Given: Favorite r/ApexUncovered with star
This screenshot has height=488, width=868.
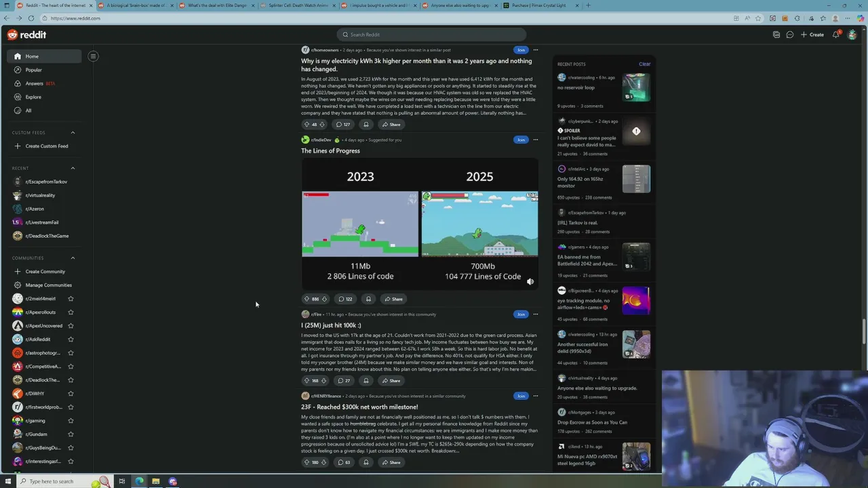Looking at the screenshot, I should coord(71,325).
